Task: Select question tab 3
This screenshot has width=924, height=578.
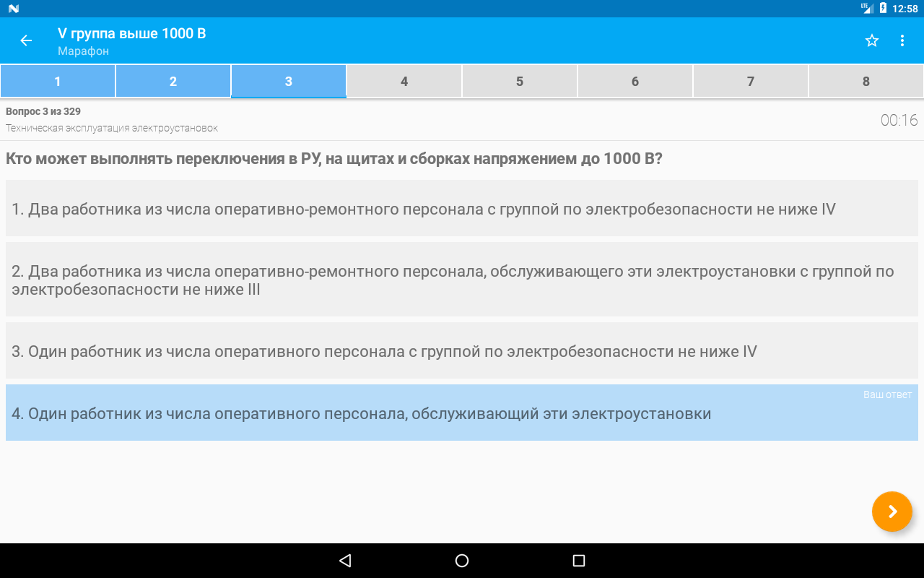Action: (x=289, y=81)
